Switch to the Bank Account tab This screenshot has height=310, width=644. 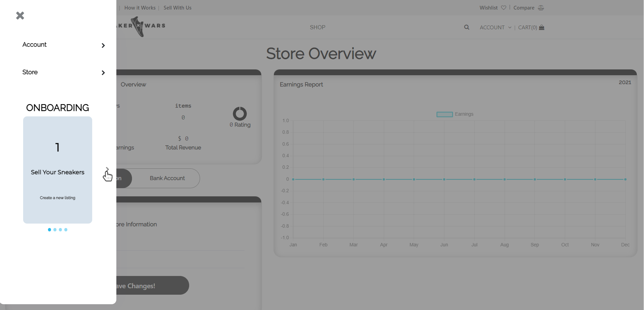point(167,178)
